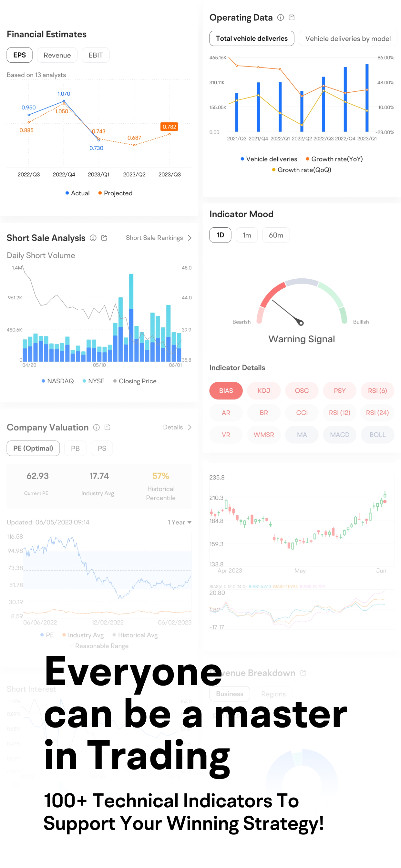The image size is (401, 868).
Task: Select the Business breakdown tab
Action: click(x=230, y=694)
